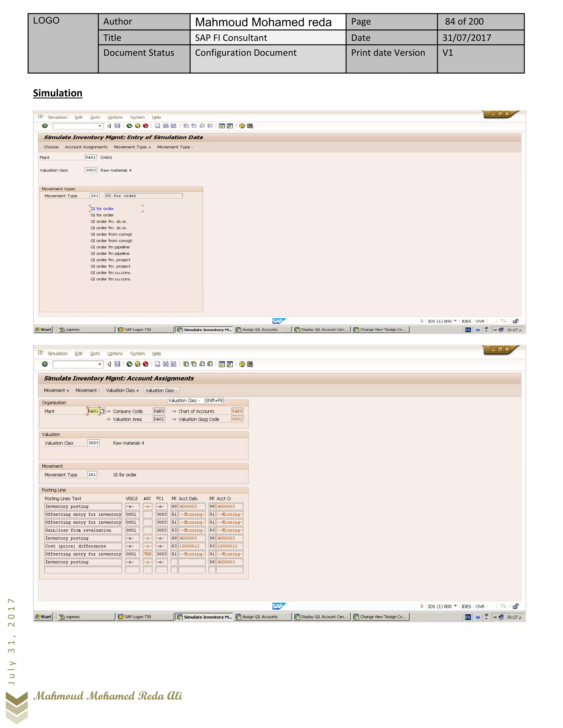Screen dimensions: 563x728
Task: Click Customize local layout icon in Account Assignments window
Action: [x=250, y=364]
